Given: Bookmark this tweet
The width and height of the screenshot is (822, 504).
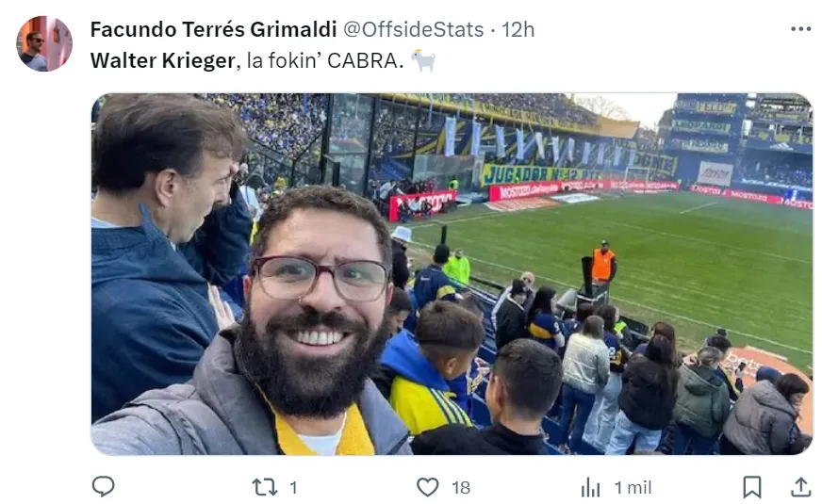Looking at the screenshot, I should point(752,487).
